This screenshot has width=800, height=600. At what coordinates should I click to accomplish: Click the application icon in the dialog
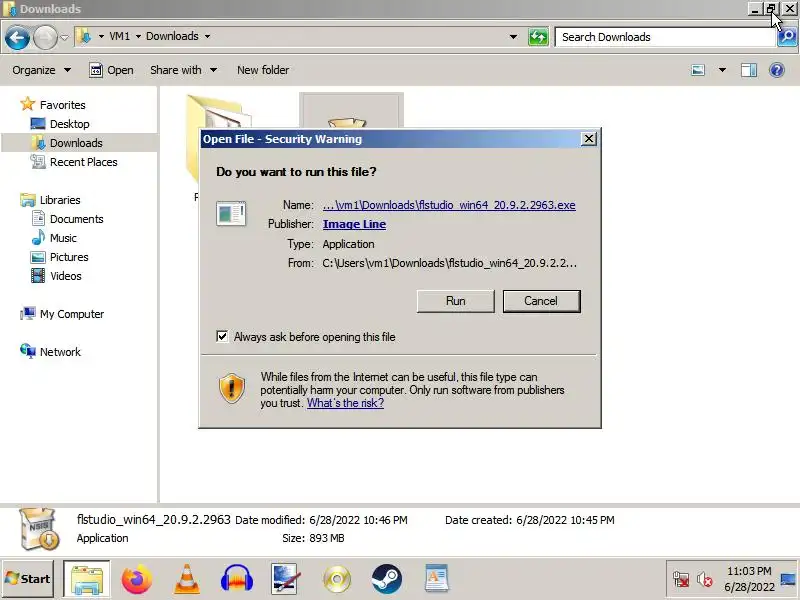pos(231,213)
